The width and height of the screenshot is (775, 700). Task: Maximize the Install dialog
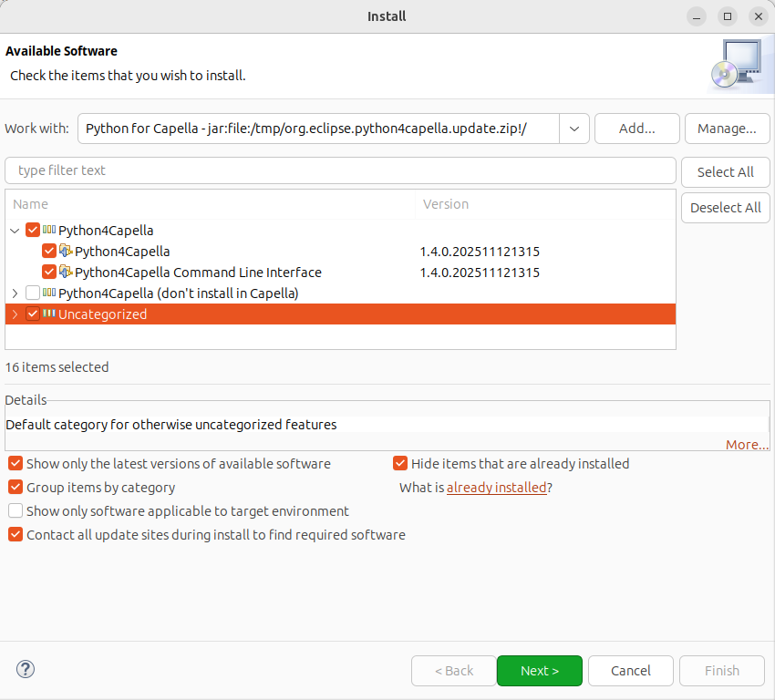[x=728, y=16]
